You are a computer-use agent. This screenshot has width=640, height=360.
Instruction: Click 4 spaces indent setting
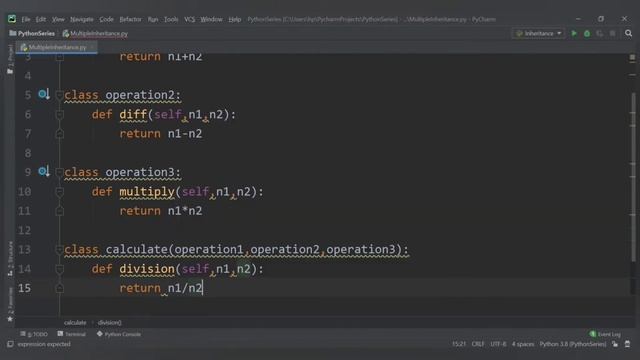[523, 344]
